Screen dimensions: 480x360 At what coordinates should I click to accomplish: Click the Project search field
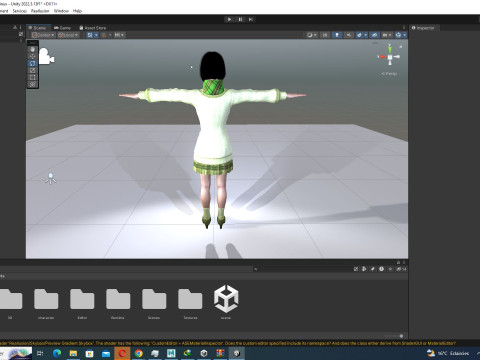click(x=302, y=269)
